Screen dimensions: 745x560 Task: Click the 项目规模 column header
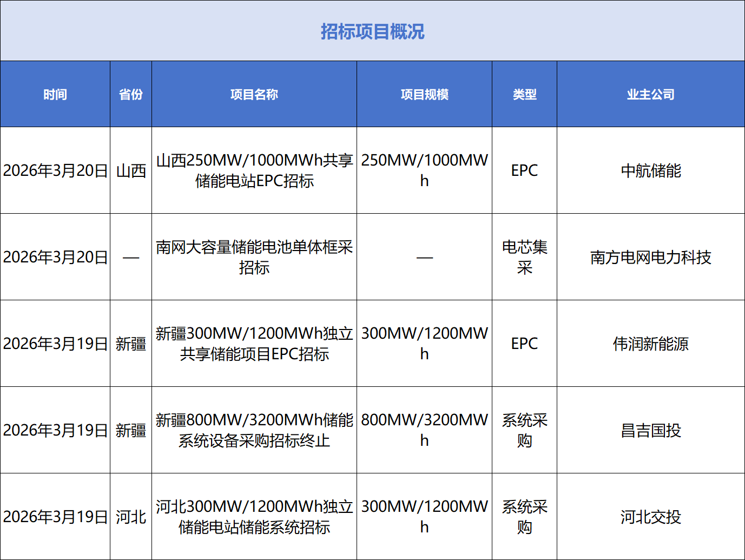424,94
